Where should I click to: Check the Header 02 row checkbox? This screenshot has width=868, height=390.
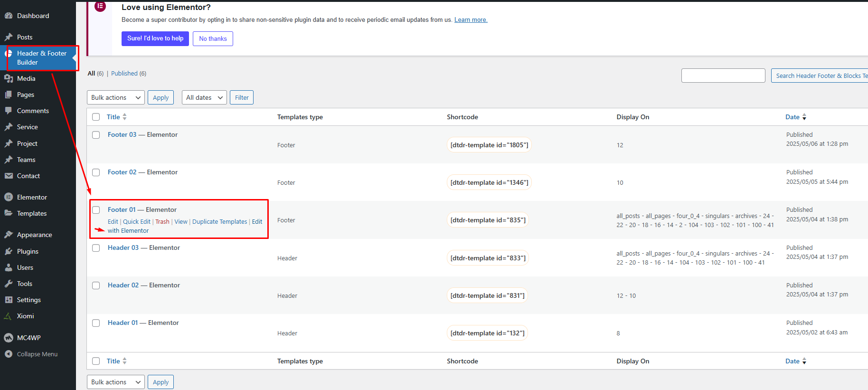tap(96, 285)
